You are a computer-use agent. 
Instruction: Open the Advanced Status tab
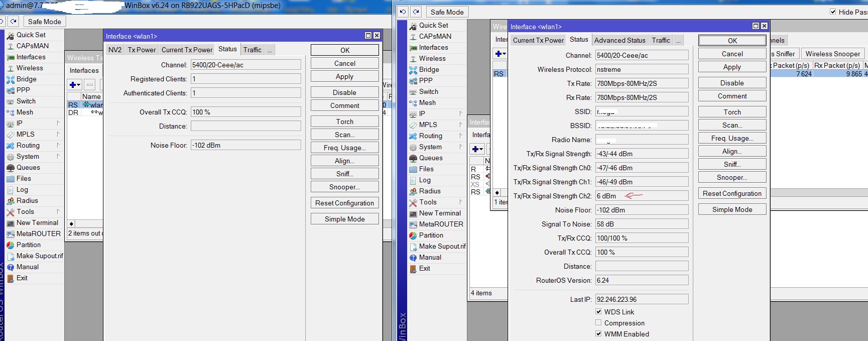(x=619, y=40)
